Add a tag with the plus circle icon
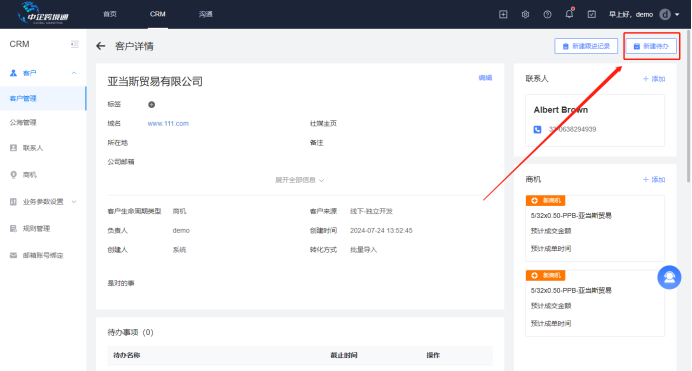This screenshot has height=371, width=692. point(151,105)
